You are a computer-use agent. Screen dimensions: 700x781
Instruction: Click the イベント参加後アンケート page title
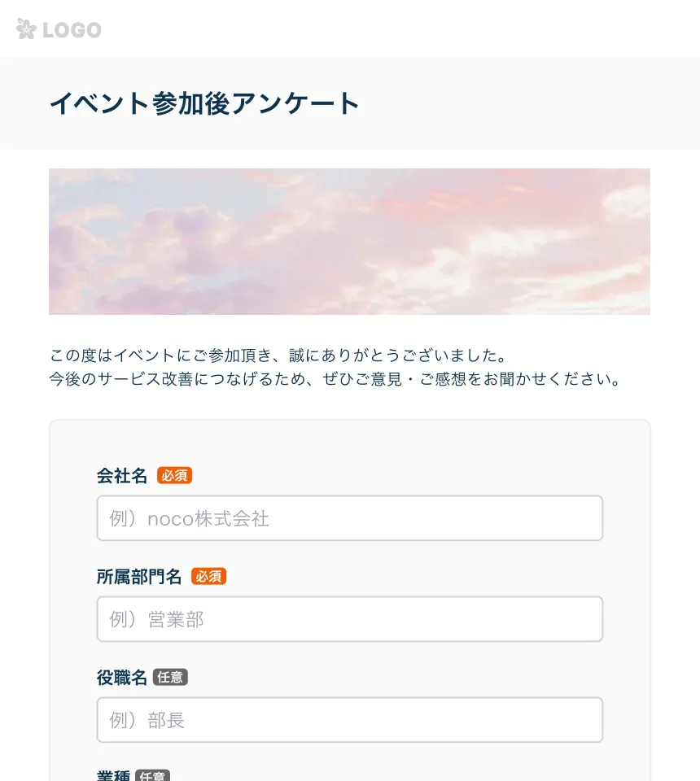pyautogui.click(x=205, y=103)
